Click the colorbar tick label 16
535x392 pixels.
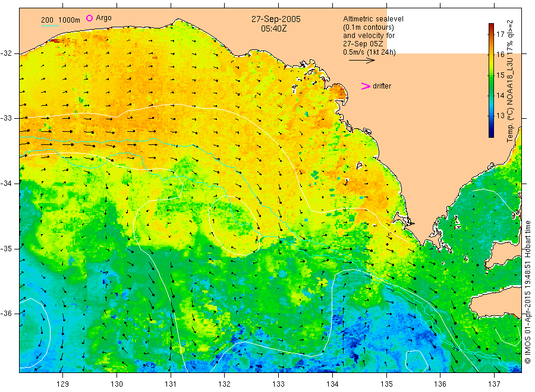coord(500,55)
